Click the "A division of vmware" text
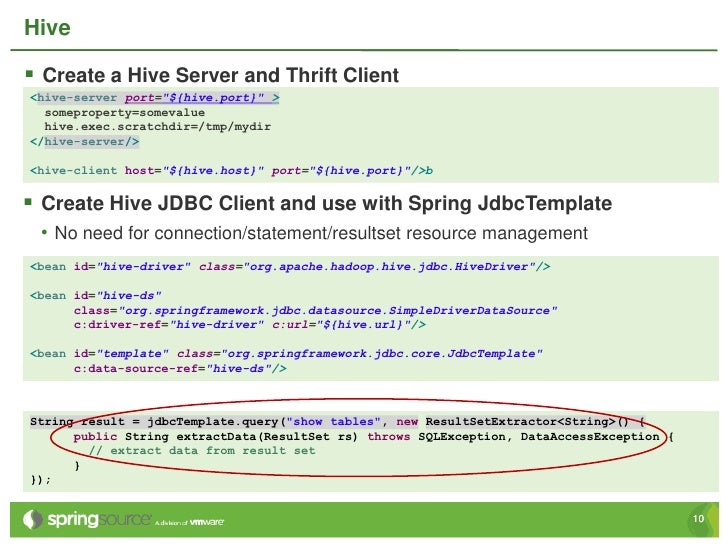 [189, 522]
